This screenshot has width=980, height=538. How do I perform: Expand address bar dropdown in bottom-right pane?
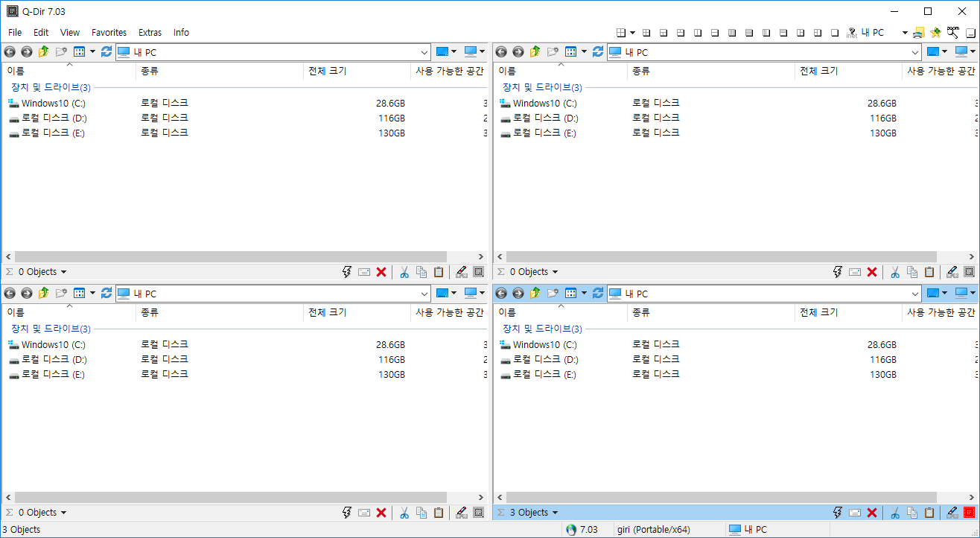pyautogui.click(x=916, y=294)
